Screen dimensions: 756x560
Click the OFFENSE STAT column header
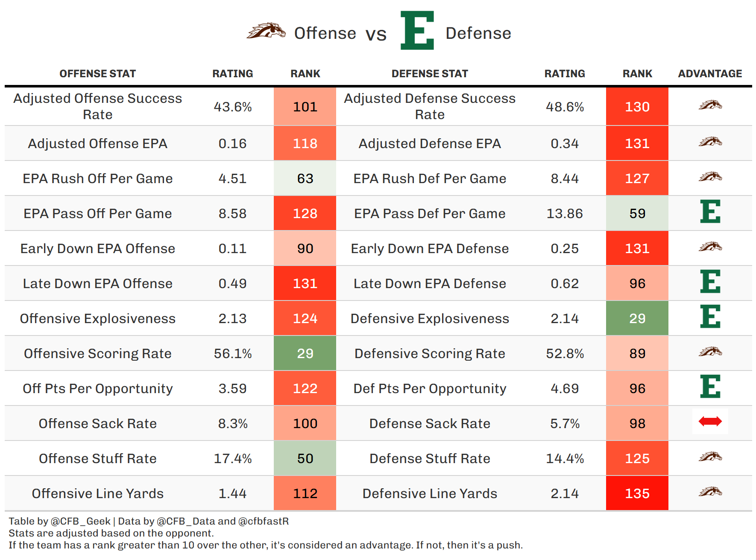click(97, 74)
